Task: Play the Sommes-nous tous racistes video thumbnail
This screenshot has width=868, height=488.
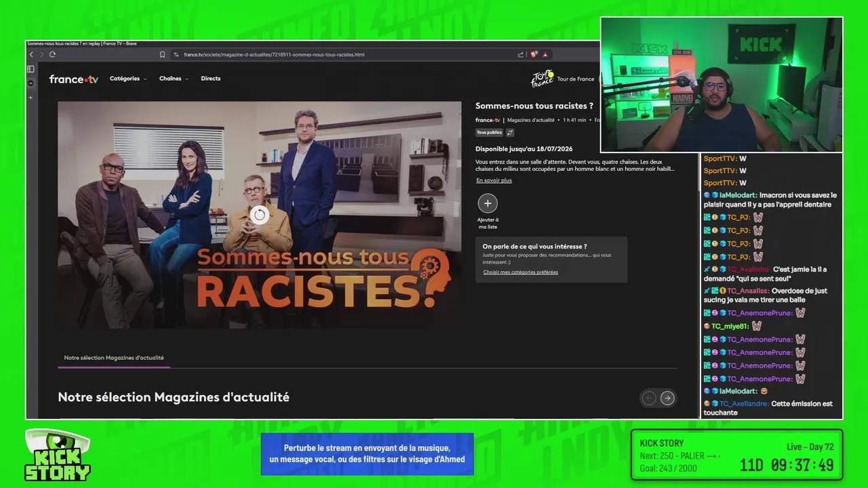Action: tap(259, 215)
